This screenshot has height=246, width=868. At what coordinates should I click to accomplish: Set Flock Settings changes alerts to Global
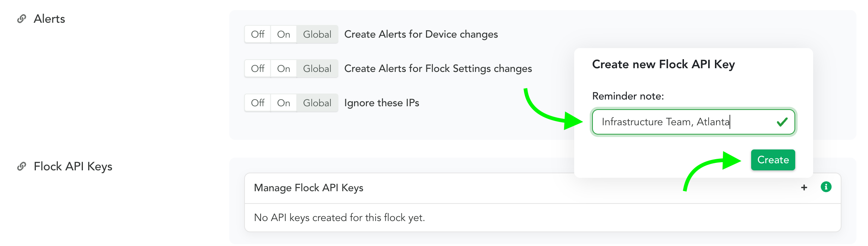click(x=317, y=69)
